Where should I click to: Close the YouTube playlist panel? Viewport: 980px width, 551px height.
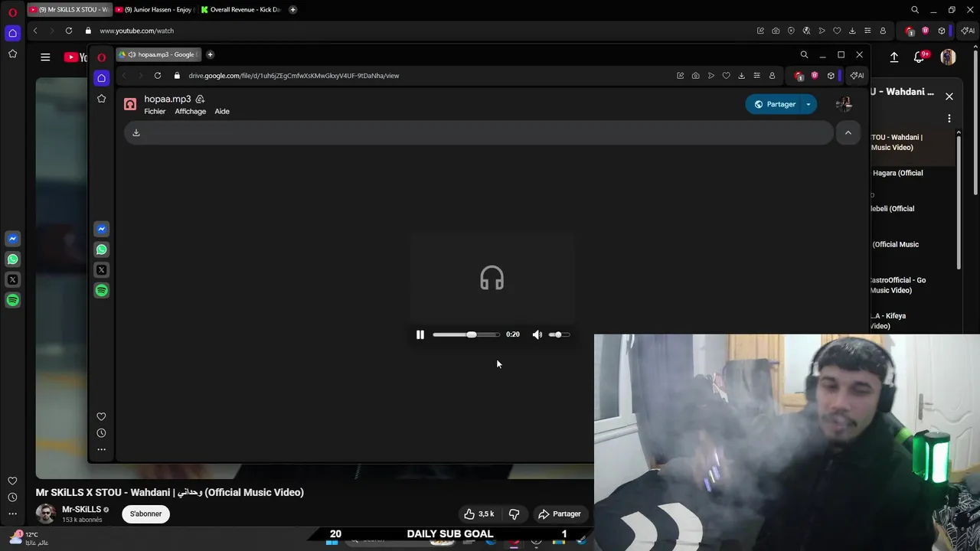949,96
